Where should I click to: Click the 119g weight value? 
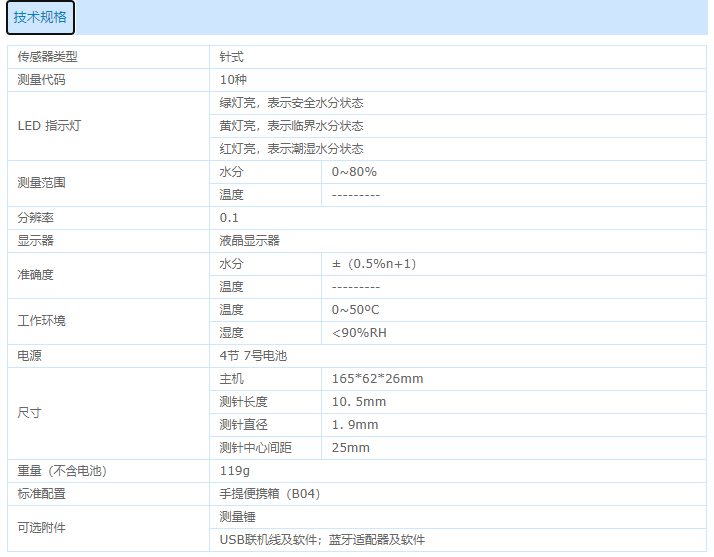click(235, 471)
